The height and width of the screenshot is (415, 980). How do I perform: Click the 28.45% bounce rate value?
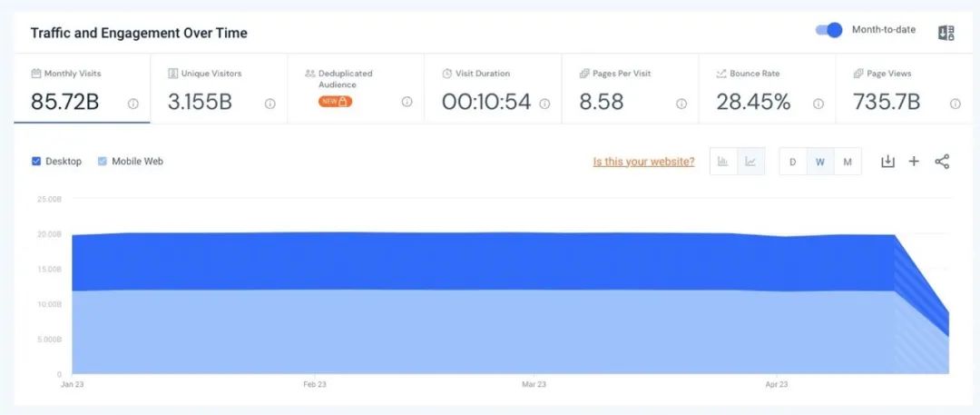coord(754,102)
